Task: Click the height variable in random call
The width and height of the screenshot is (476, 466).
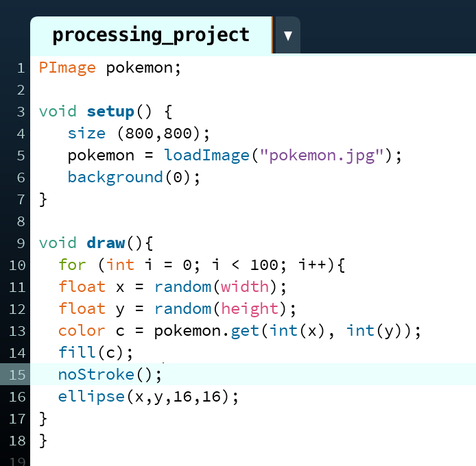Action: click(250, 310)
